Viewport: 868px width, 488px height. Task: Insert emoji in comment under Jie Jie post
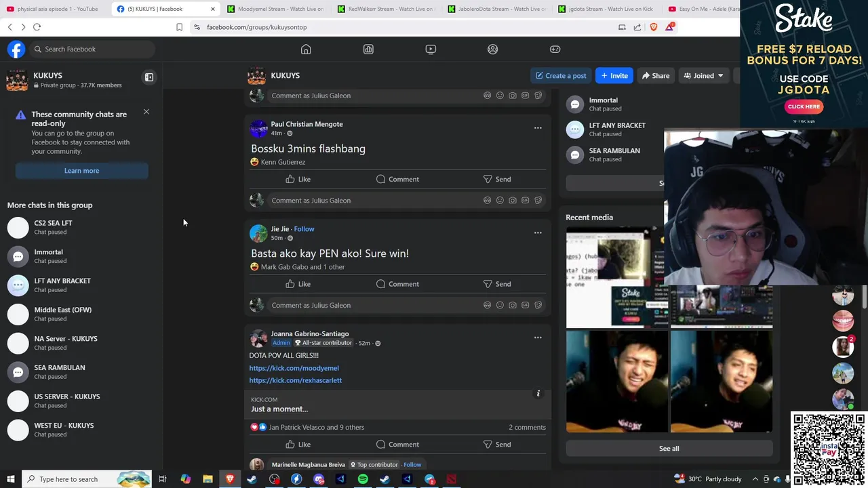(x=500, y=305)
